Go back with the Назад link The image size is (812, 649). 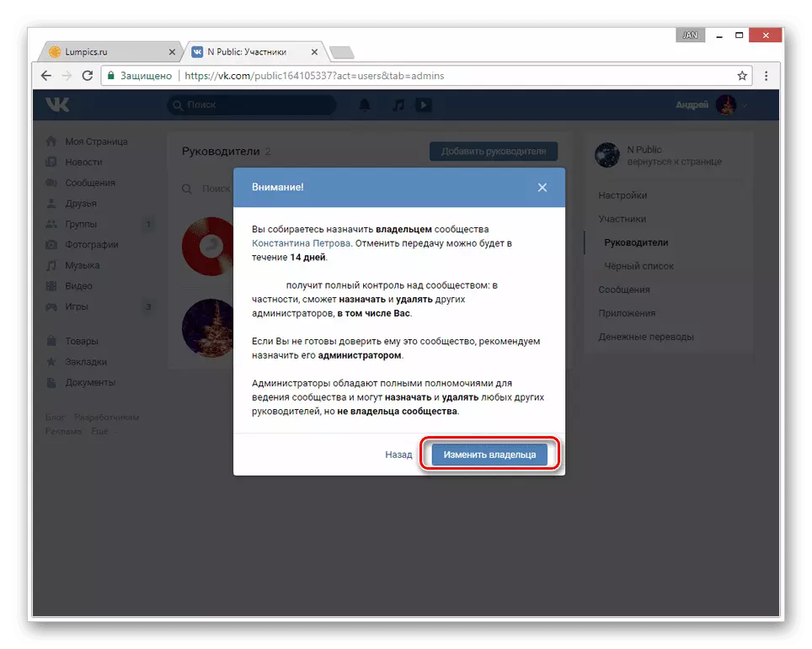(398, 455)
